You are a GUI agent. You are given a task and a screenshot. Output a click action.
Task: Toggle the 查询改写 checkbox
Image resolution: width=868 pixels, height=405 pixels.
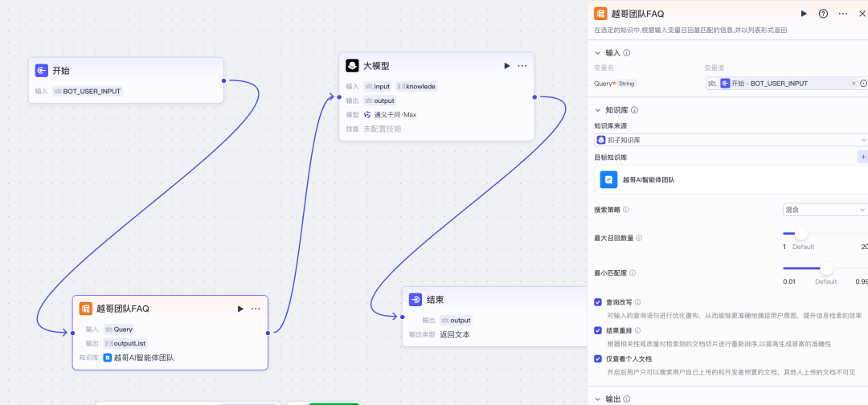click(x=598, y=302)
